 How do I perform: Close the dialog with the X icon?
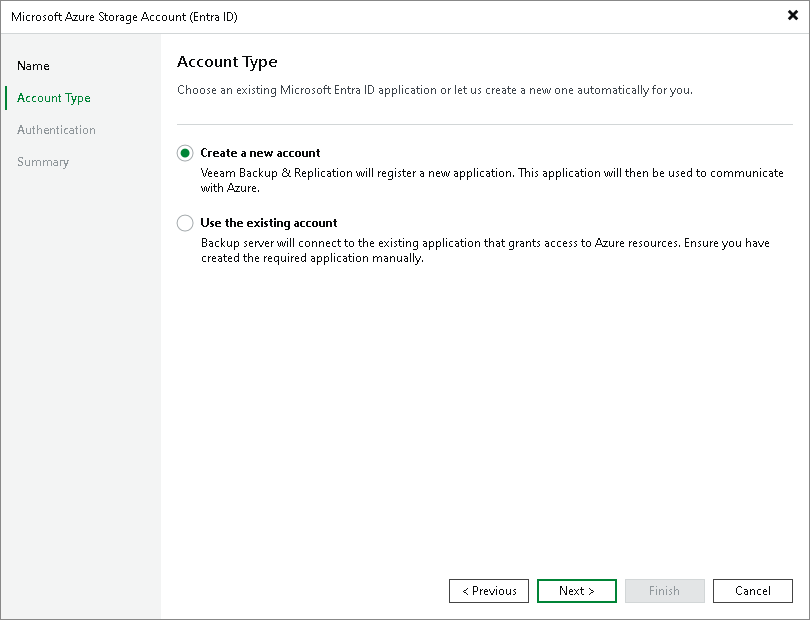792,16
